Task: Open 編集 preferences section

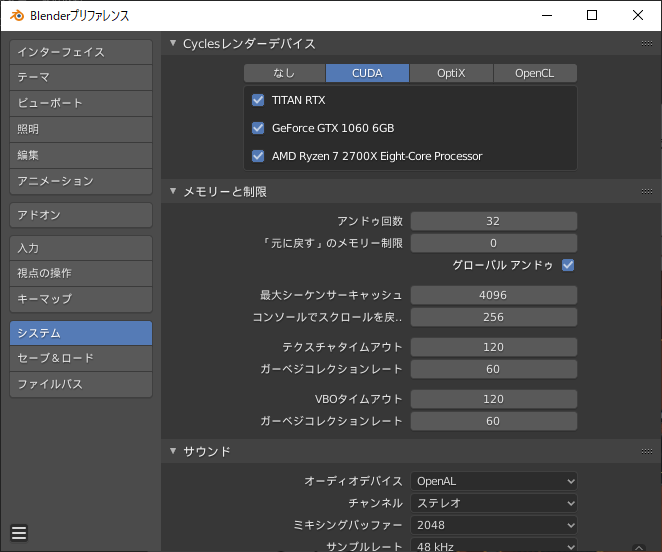Action: [81, 155]
